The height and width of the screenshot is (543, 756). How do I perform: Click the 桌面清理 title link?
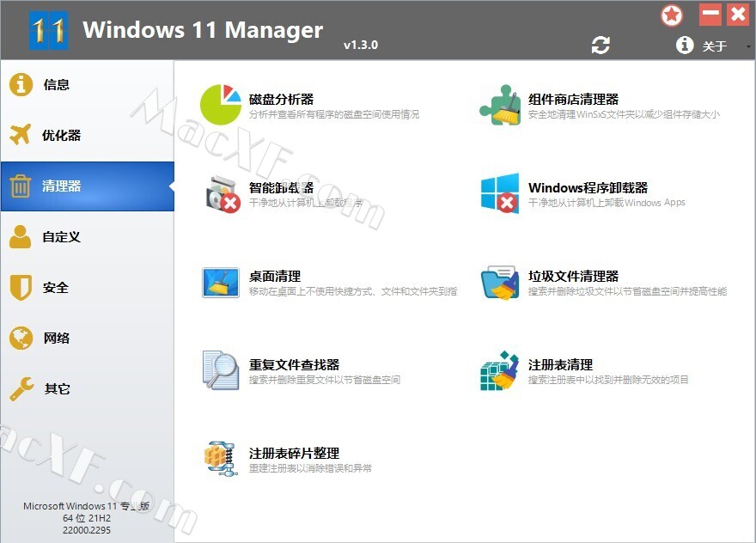pos(275,277)
